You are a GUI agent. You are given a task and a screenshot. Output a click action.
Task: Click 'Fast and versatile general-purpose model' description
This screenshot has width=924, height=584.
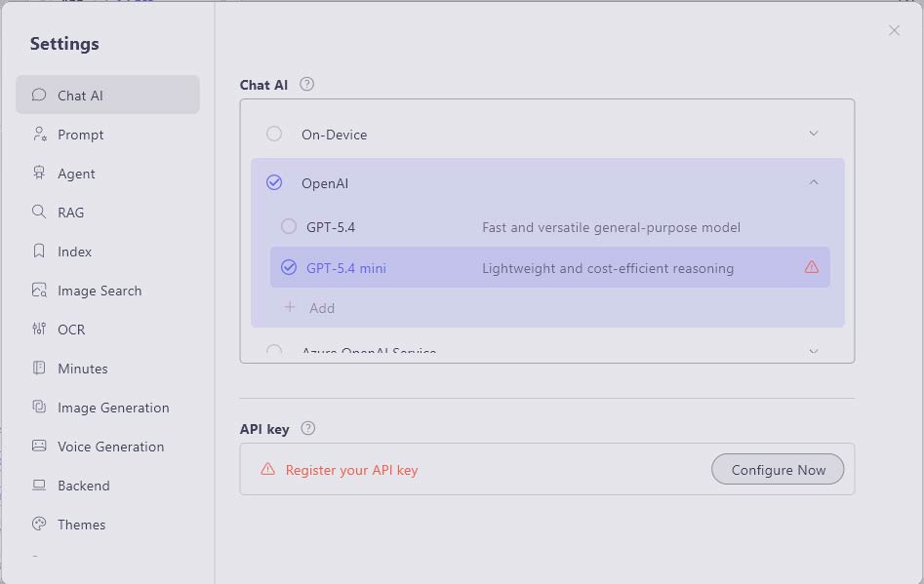point(611,227)
